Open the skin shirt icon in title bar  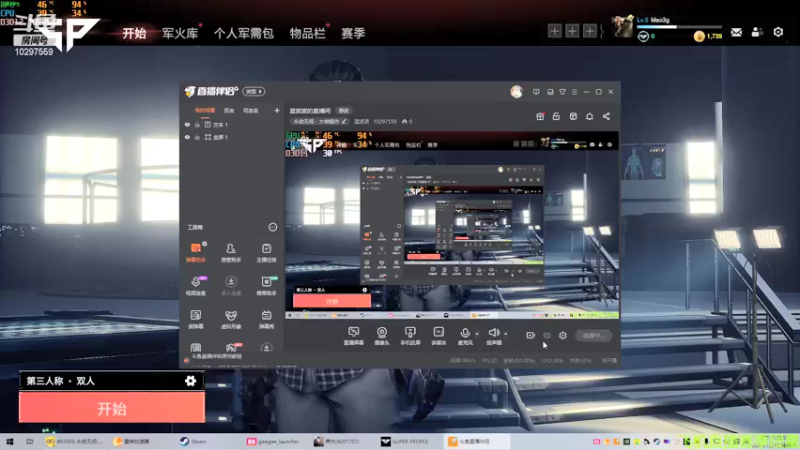[562, 92]
